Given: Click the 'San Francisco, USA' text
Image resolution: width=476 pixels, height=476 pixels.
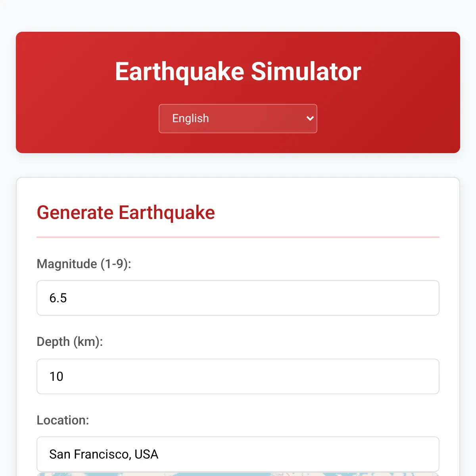Looking at the screenshot, I should pos(104,454).
